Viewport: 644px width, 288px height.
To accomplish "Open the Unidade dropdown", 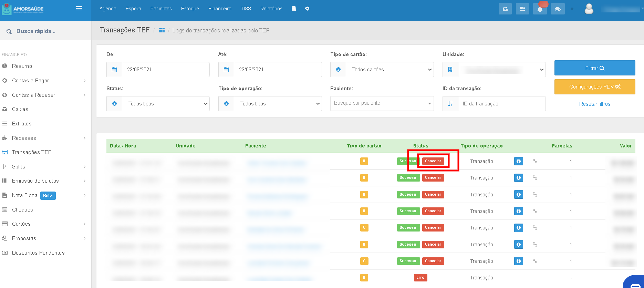I will pos(502,70).
